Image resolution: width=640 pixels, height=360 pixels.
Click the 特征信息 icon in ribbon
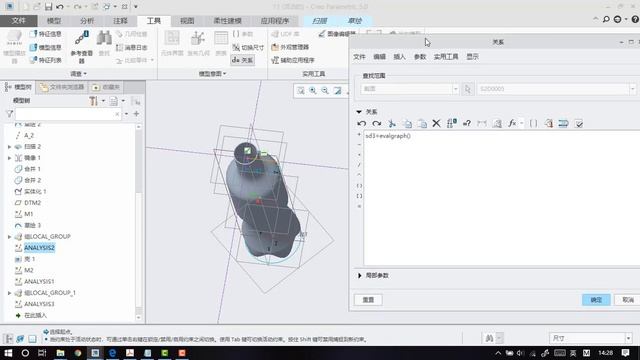(x=33, y=34)
